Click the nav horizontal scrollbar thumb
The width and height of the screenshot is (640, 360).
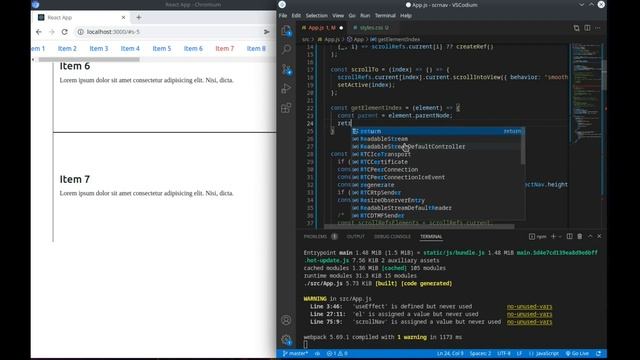pos(89,60)
